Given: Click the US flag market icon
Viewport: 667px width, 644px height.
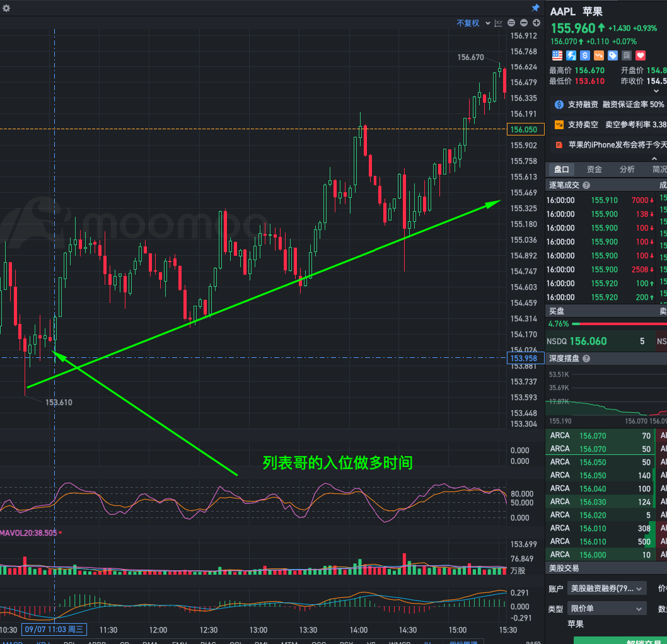Looking at the screenshot, I should [557, 55].
